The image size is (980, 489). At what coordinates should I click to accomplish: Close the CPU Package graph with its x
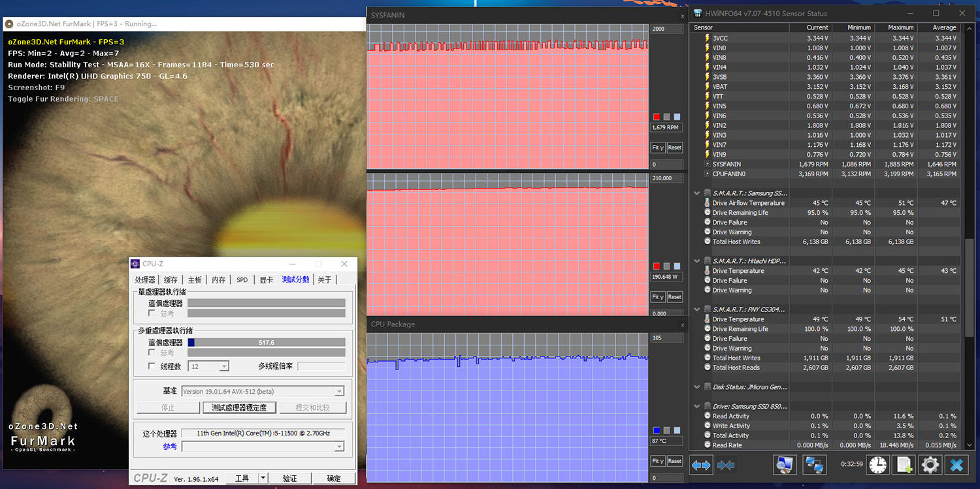[x=683, y=324]
